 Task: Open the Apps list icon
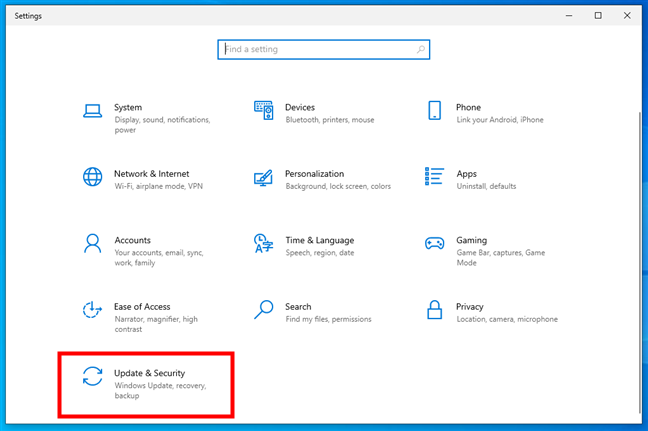[434, 176]
